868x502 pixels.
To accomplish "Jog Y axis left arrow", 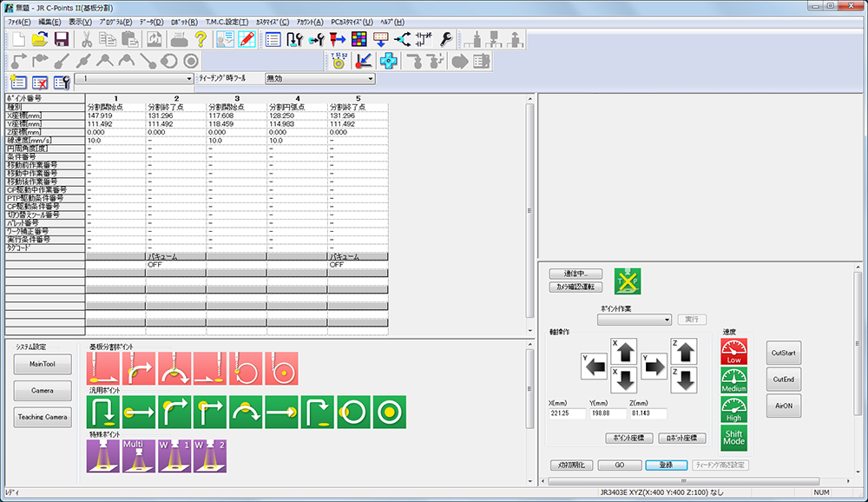I will (x=594, y=367).
